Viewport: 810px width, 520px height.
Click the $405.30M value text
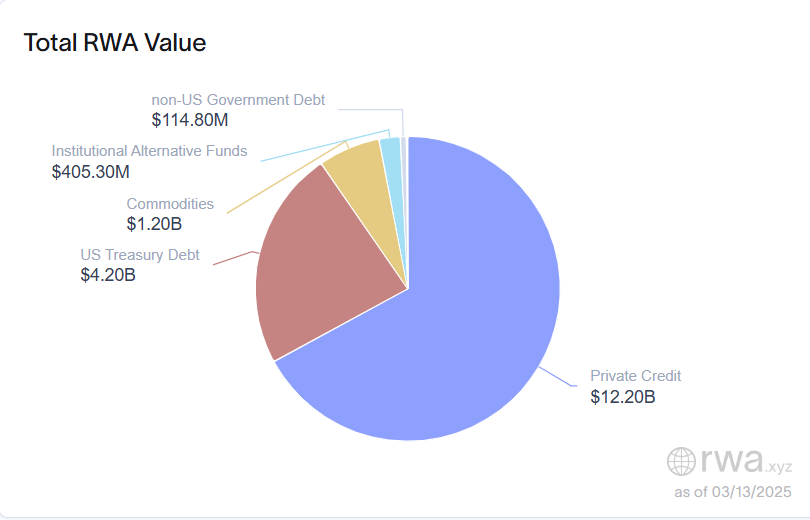point(91,172)
